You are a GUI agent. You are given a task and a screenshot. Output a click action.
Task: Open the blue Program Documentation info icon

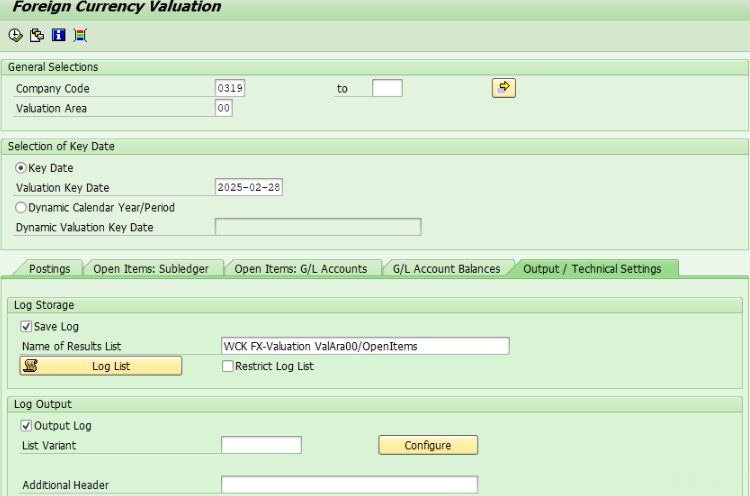click(x=58, y=35)
